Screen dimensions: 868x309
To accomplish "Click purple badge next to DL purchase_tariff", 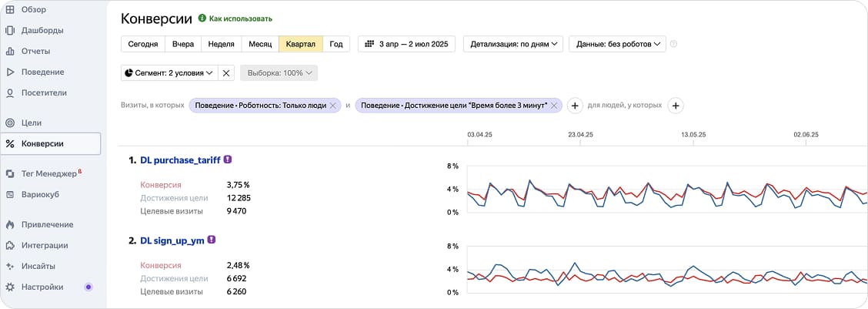I will (x=228, y=160).
